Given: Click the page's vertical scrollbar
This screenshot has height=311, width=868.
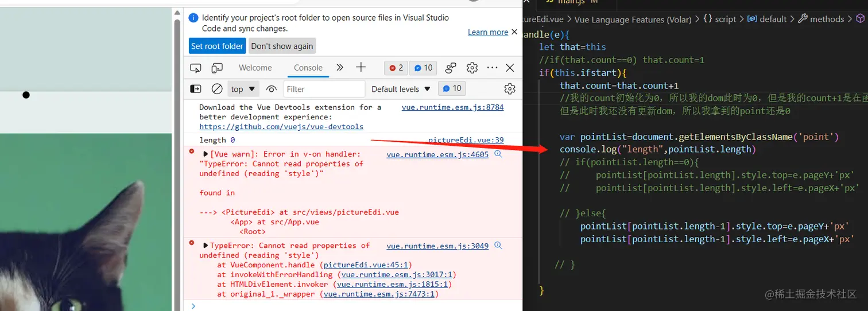Looking at the screenshot, I should 177,161.
